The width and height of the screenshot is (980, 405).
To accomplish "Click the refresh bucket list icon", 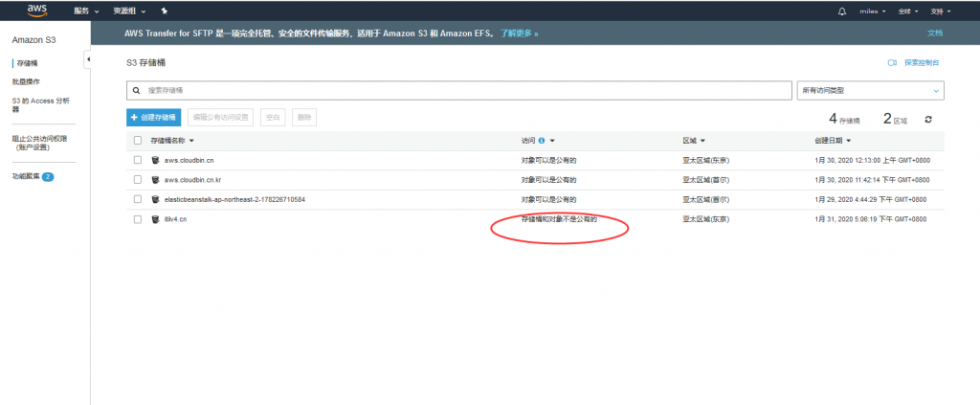I will [x=928, y=120].
